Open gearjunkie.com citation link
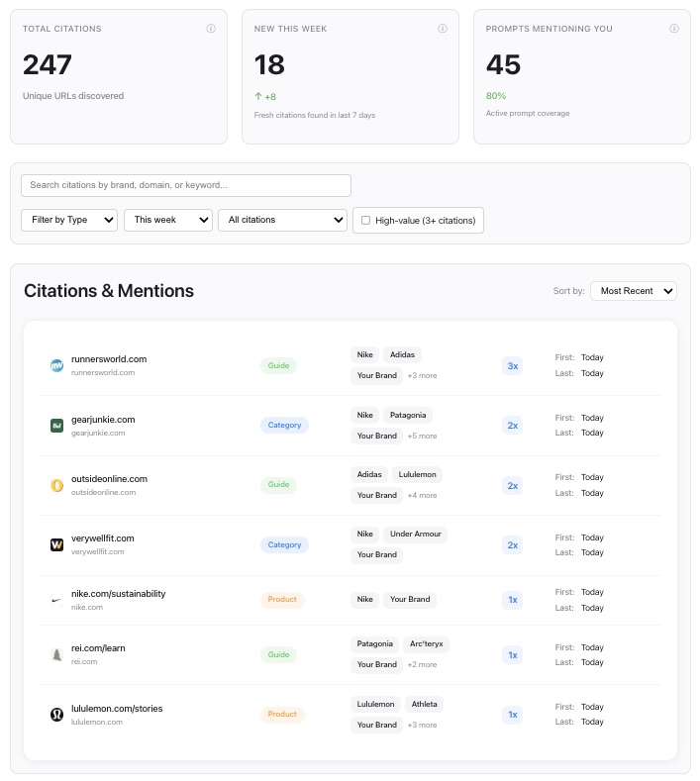The height and width of the screenshot is (781, 700). tap(103, 420)
